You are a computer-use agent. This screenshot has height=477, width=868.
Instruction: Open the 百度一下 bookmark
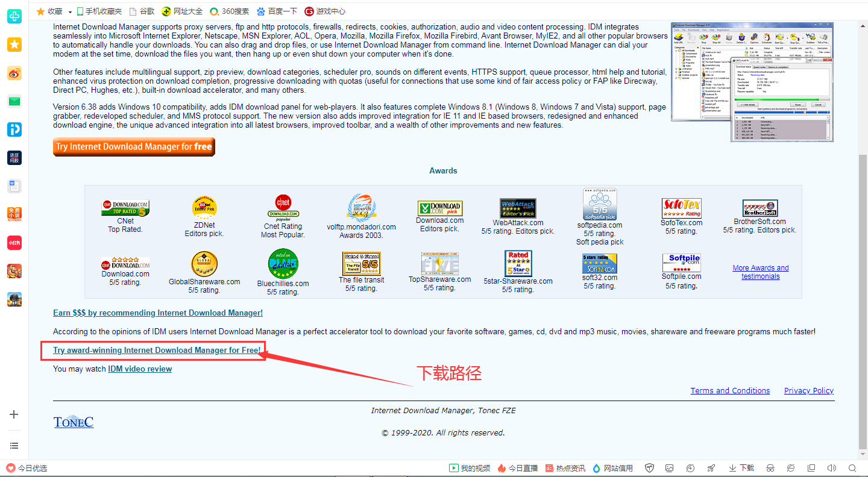[x=277, y=11]
